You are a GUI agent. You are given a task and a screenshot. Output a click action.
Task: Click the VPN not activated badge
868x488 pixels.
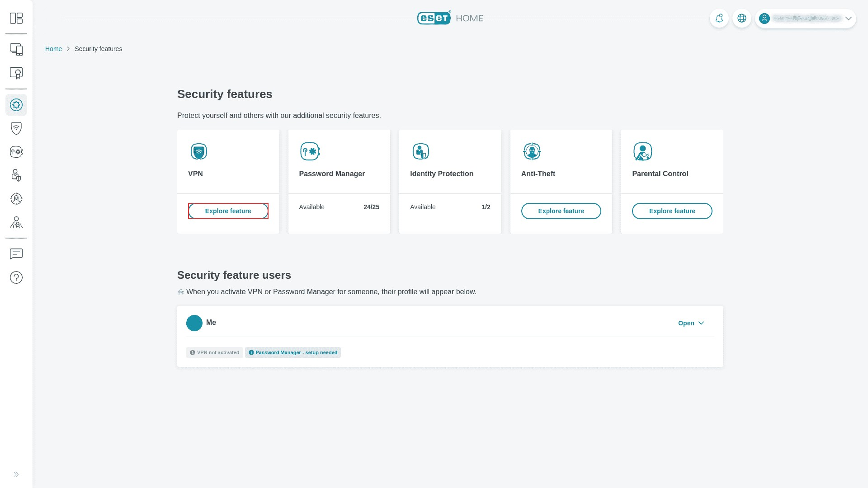215,352
